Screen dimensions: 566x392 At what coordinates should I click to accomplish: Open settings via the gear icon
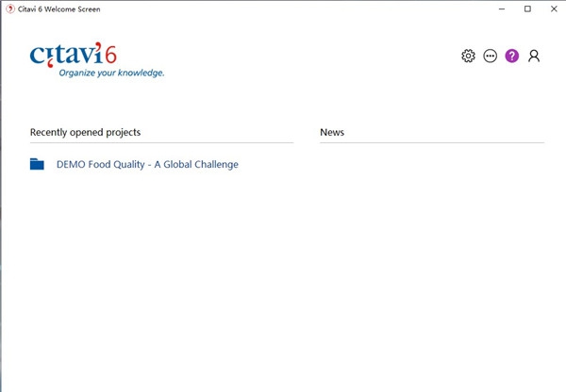click(468, 56)
